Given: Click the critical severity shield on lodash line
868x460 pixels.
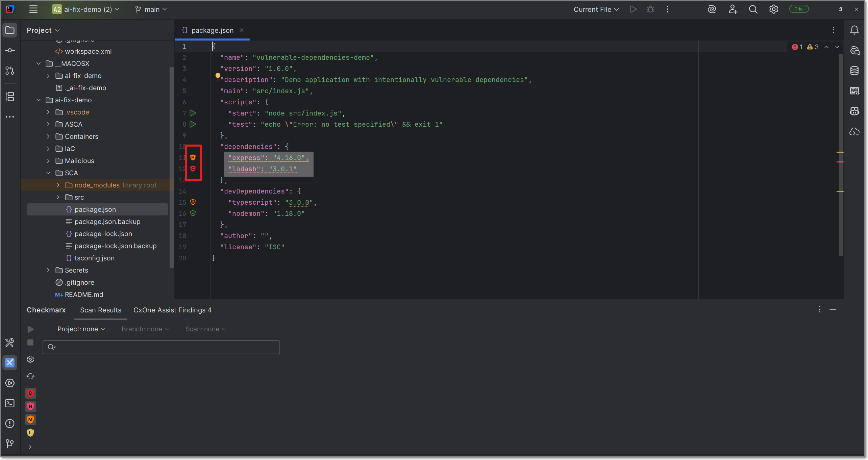Looking at the screenshot, I should [x=193, y=169].
